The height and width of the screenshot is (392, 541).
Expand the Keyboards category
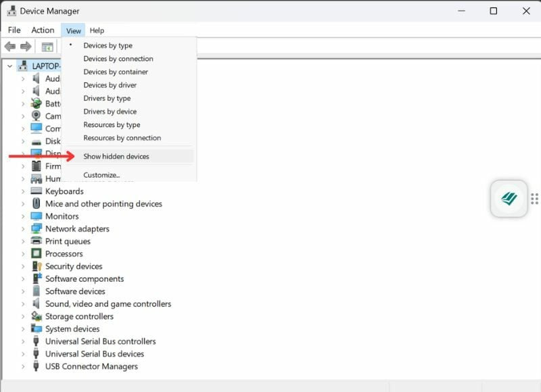(23, 191)
